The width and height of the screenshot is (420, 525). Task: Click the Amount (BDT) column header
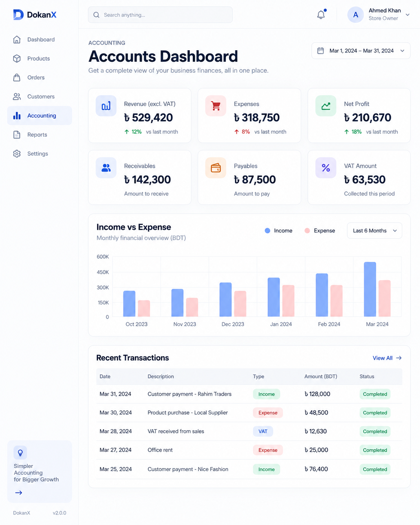(x=321, y=376)
